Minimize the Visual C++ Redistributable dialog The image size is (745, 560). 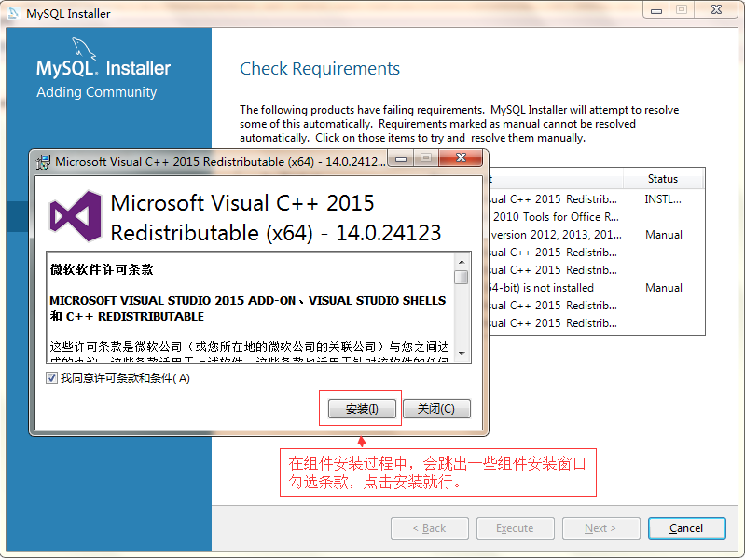401,158
